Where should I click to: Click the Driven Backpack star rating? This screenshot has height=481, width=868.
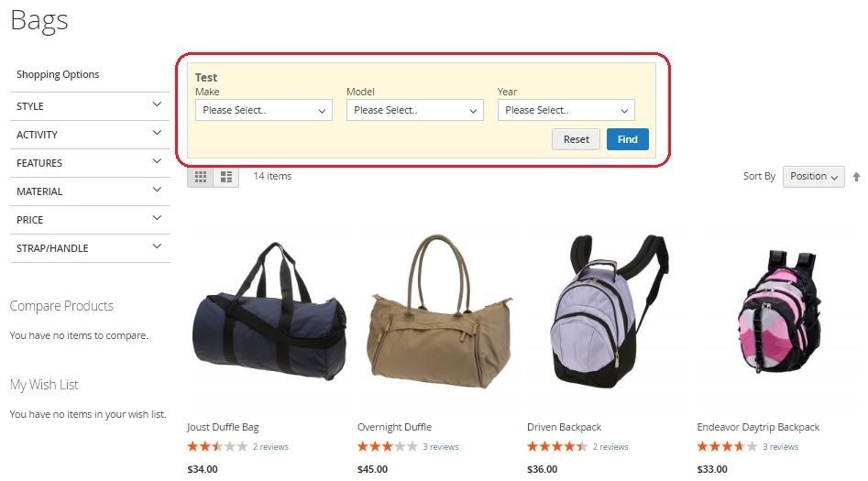click(557, 446)
